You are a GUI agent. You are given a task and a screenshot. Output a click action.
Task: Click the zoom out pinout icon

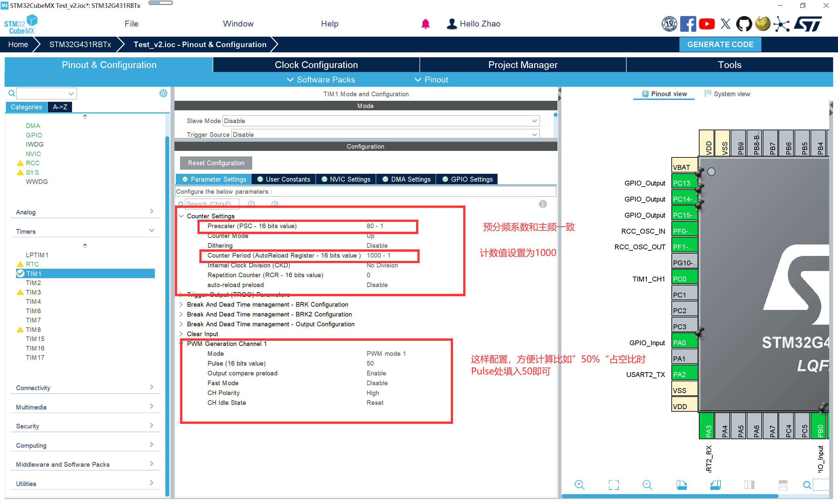[647, 485]
